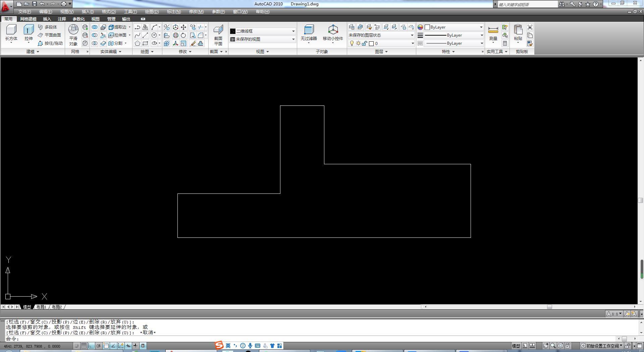Click the Move tool in Modify panel
644x352 pixels.
pyautogui.click(x=183, y=27)
